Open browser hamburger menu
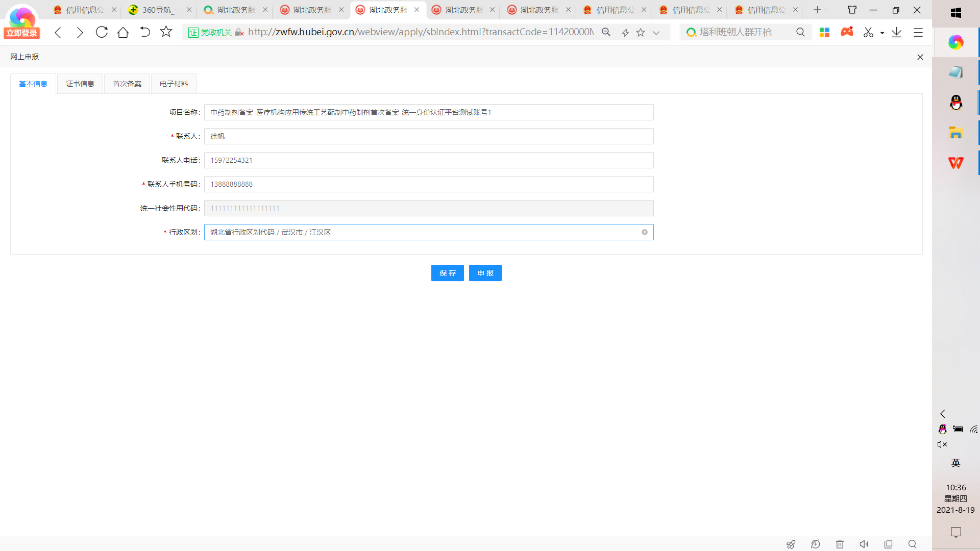Viewport: 980px width, 551px height. pos(918,32)
